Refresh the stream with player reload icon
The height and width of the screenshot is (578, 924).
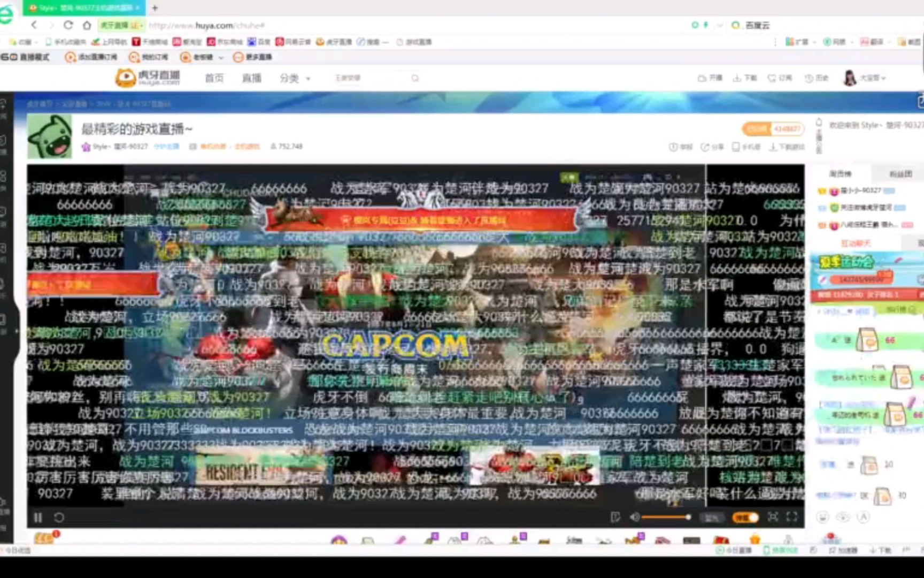(x=59, y=517)
